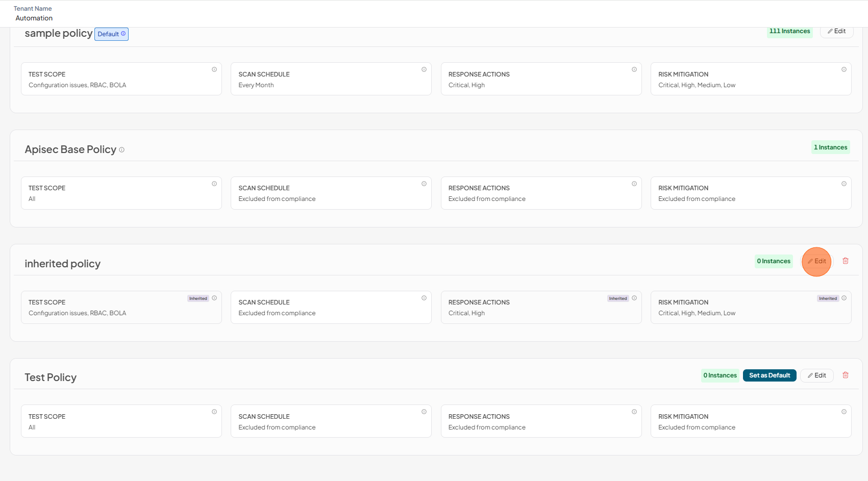868x481 pixels.
Task: Click inherited policy Scan Schedule Excluded from compliance
Action: pos(277,313)
